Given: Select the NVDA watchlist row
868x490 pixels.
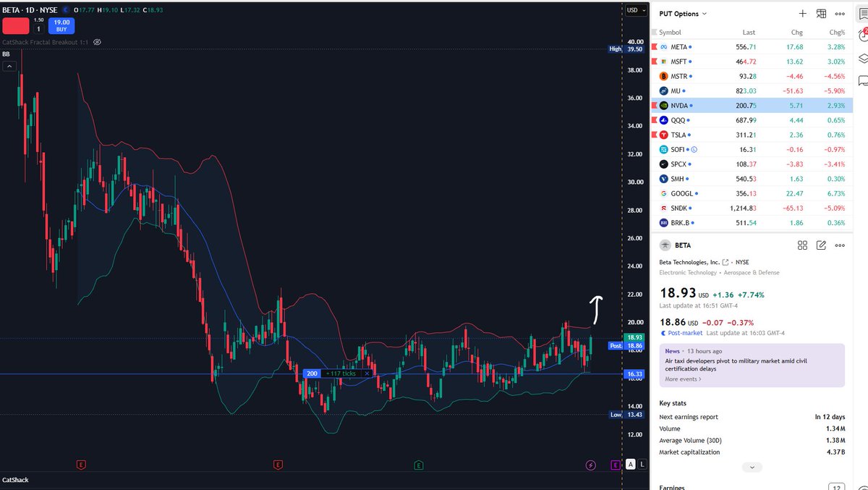Looking at the screenshot, I should click(752, 105).
